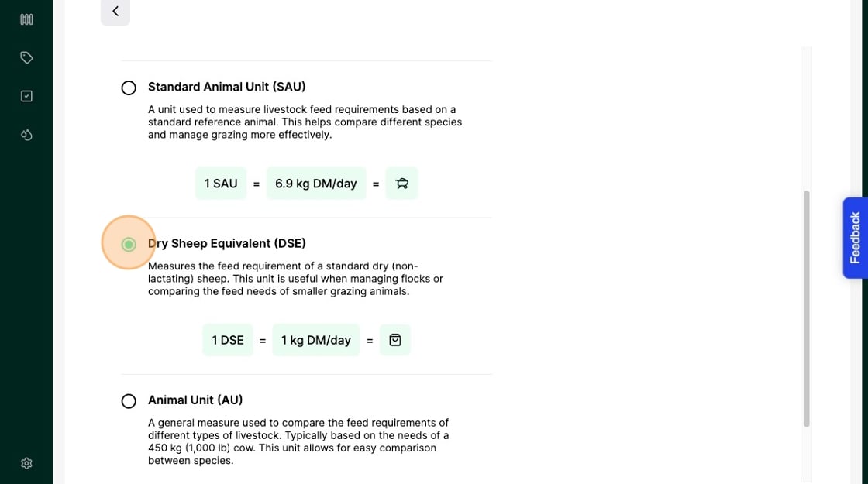Image resolution: width=868 pixels, height=484 pixels.
Task: Open the fence/paddocks icon in sidebar
Action: (x=26, y=19)
